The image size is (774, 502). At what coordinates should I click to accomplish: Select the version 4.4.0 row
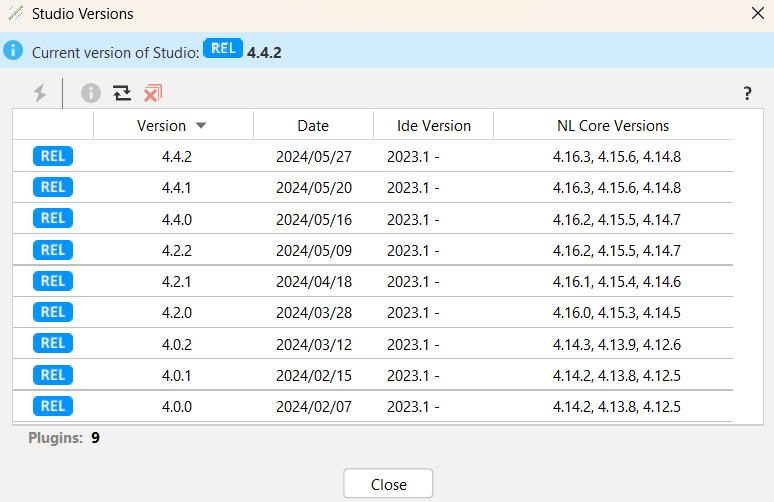pos(174,219)
